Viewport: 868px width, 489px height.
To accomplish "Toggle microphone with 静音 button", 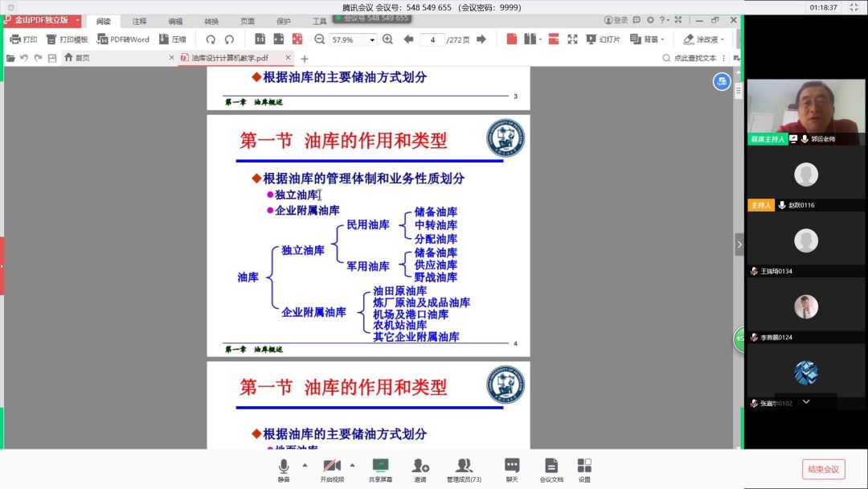I will (284, 470).
